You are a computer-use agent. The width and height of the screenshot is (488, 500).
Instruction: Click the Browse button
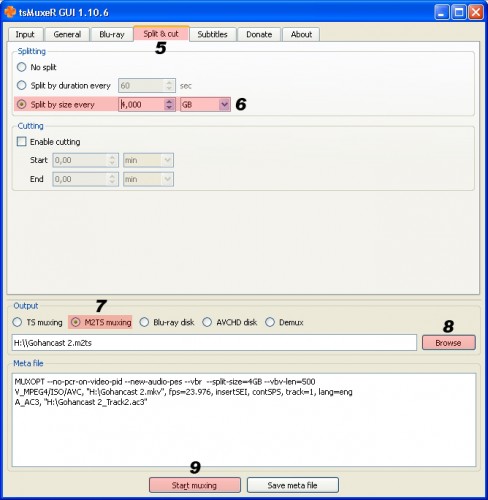pyautogui.click(x=449, y=343)
